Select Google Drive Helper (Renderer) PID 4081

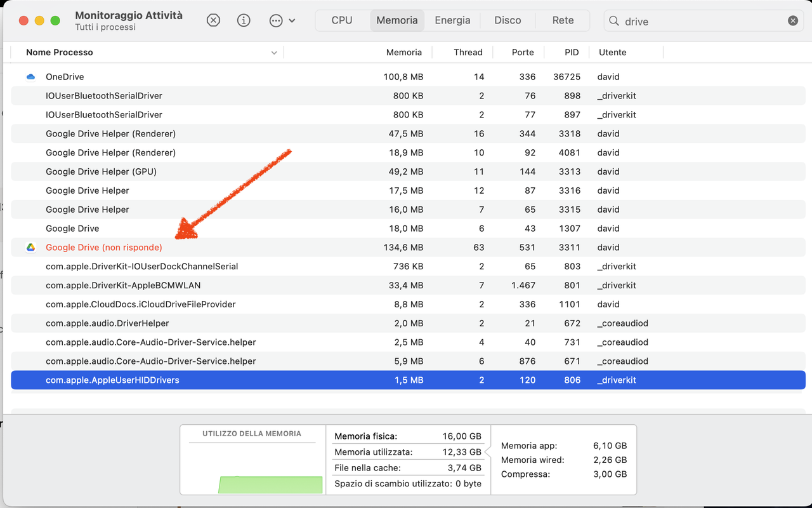tap(408, 152)
